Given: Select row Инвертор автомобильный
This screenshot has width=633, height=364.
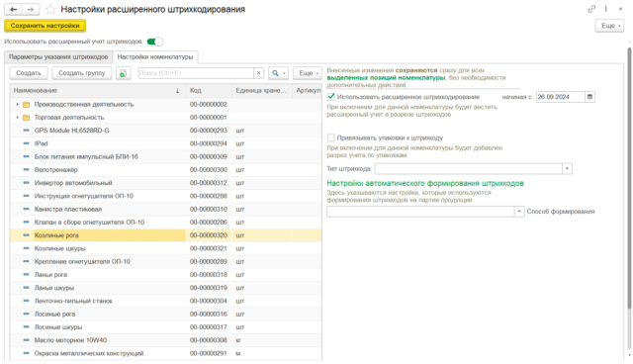Looking at the screenshot, I should tap(165, 183).
